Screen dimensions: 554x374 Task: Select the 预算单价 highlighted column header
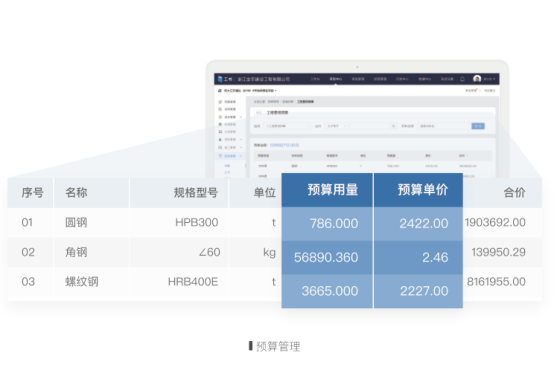pos(418,190)
